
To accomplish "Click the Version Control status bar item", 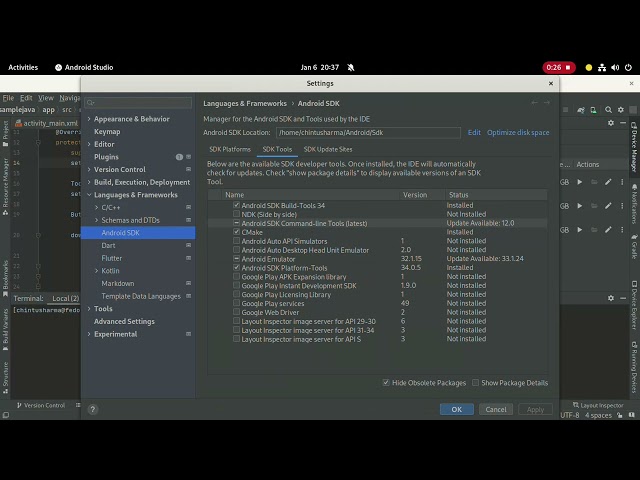I will click(41, 405).
